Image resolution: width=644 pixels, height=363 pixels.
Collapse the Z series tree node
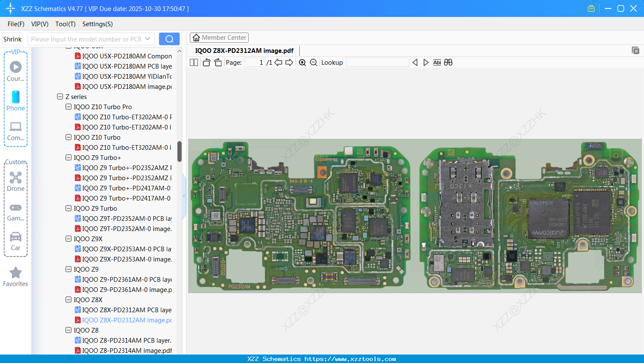point(60,96)
